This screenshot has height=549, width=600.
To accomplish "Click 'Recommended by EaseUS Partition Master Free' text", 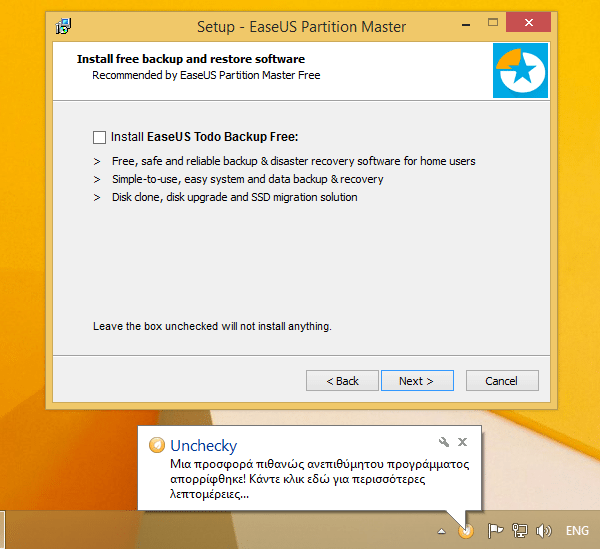I will (x=206, y=75).
